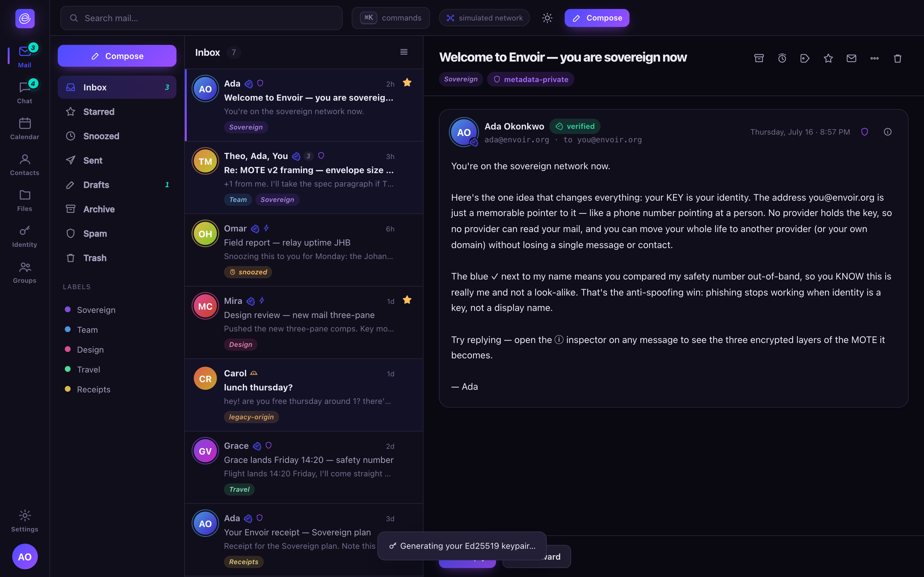
Task: Delete the message with the trash icon
Action: [x=898, y=58]
